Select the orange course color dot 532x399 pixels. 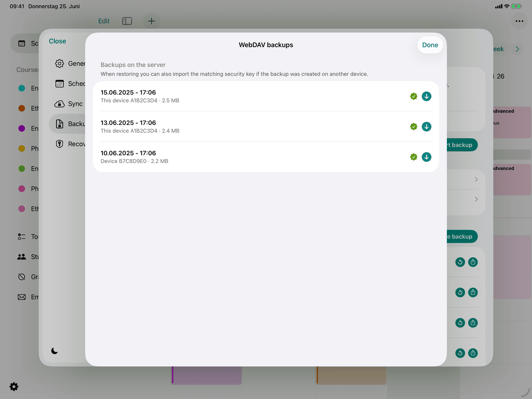22,108
